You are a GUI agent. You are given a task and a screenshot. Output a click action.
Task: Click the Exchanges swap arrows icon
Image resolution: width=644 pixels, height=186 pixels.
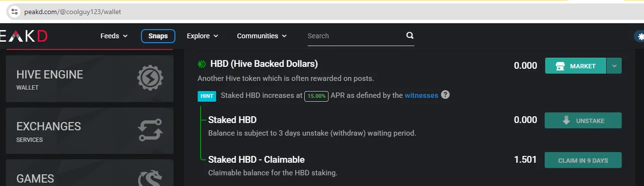pos(150,130)
